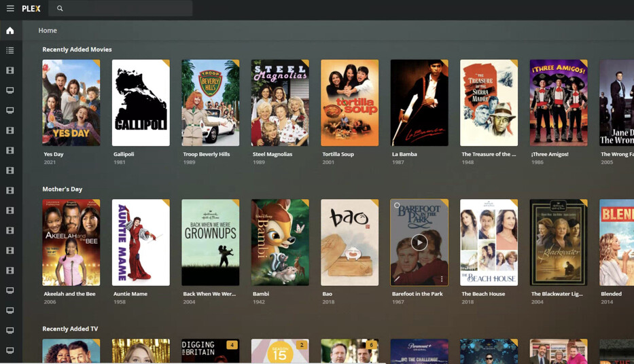Click the unwatched badge 4 on Digging for Britain

pyautogui.click(x=232, y=345)
